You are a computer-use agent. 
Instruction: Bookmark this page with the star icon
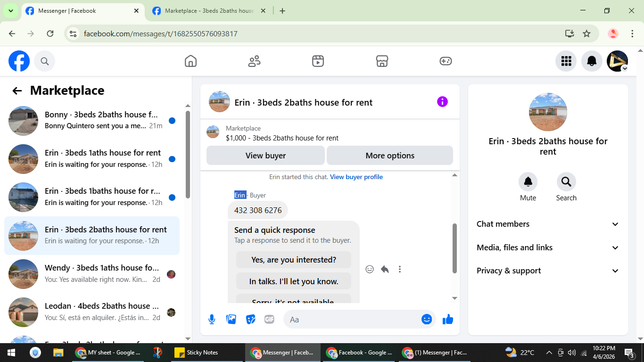tap(586, 33)
